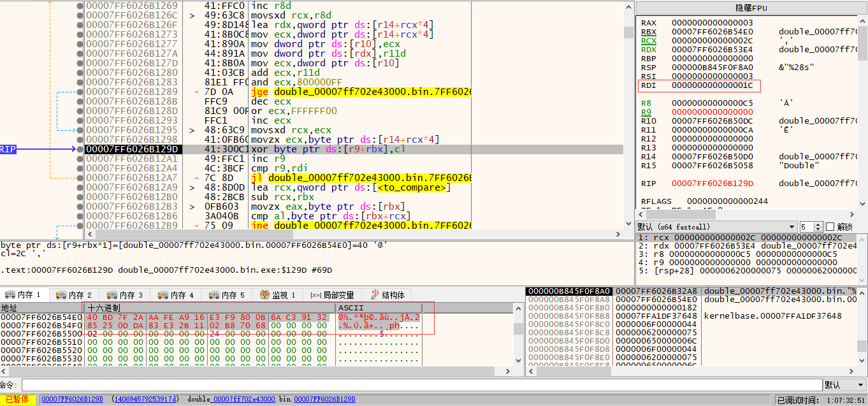The width and height of the screenshot is (868, 406).
Task: Enable the 解锁 checkbox
Action: pyautogui.click(x=830, y=227)
